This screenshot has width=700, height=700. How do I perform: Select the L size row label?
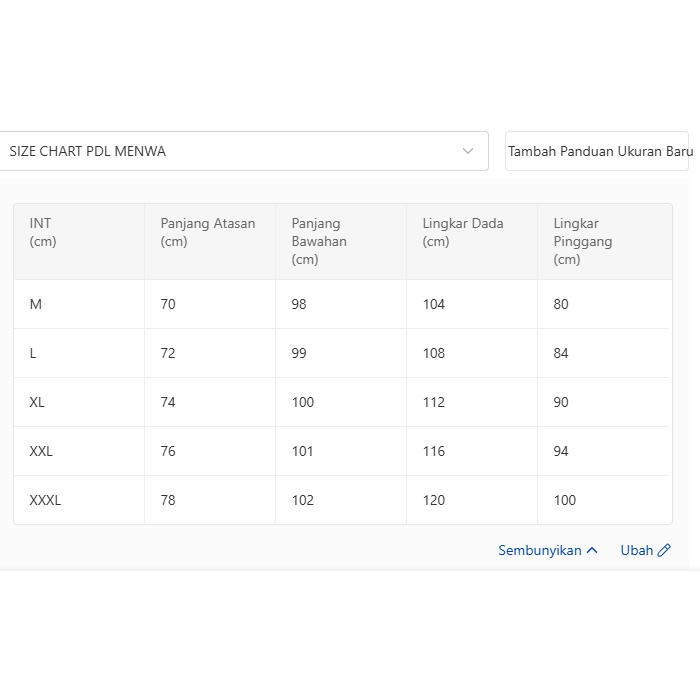click(x=34, y=353)
